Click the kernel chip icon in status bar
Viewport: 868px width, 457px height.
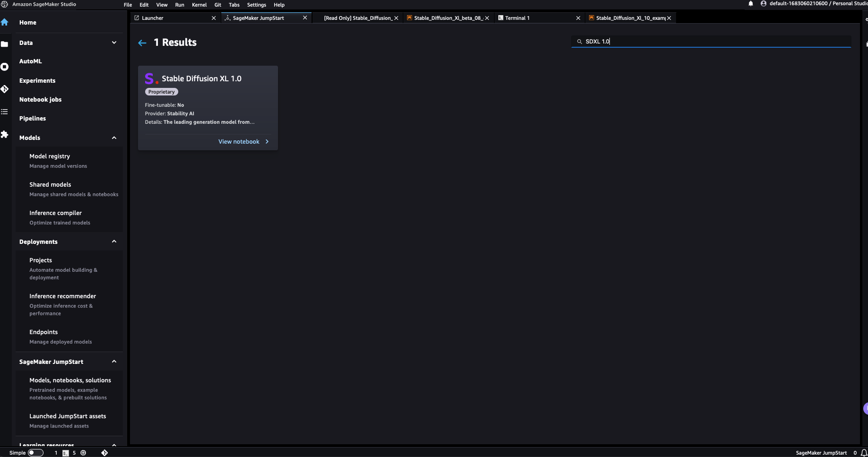[83, 453]
